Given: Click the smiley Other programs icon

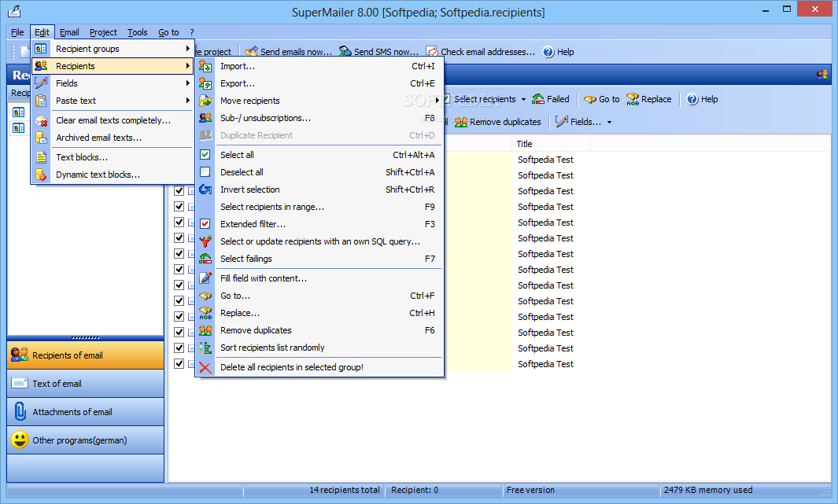Looking at the screenshot, I should click(x=20, y=440).
